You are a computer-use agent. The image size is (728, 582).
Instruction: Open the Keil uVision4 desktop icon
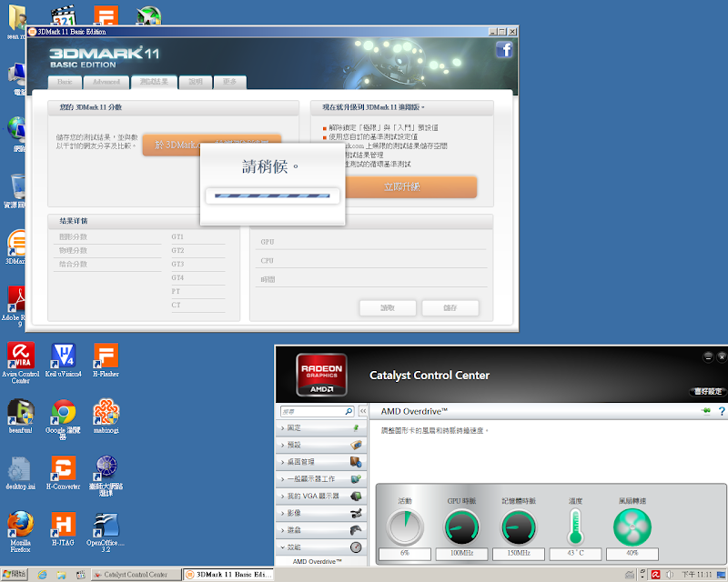point(63,360)
